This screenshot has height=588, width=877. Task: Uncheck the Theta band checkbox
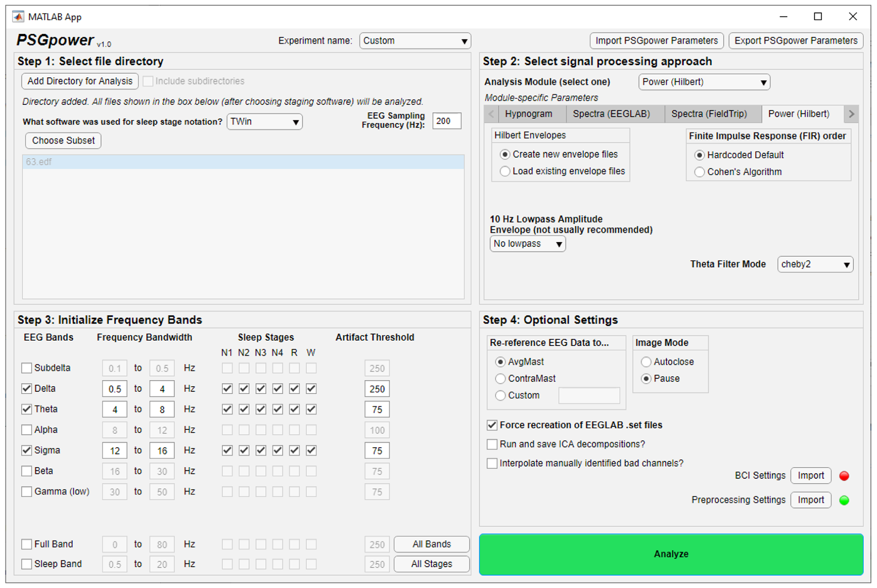click(27, 409)
